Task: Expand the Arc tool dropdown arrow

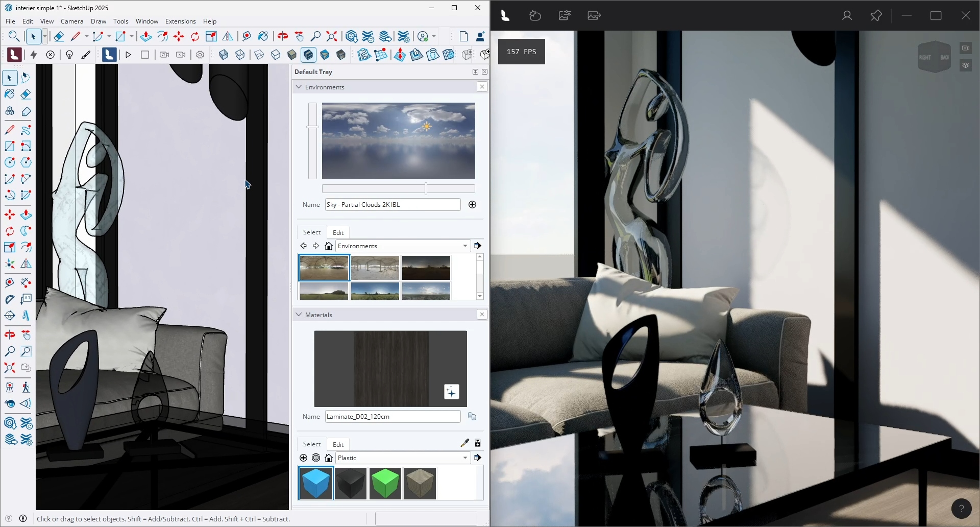Action: point(109,36)
